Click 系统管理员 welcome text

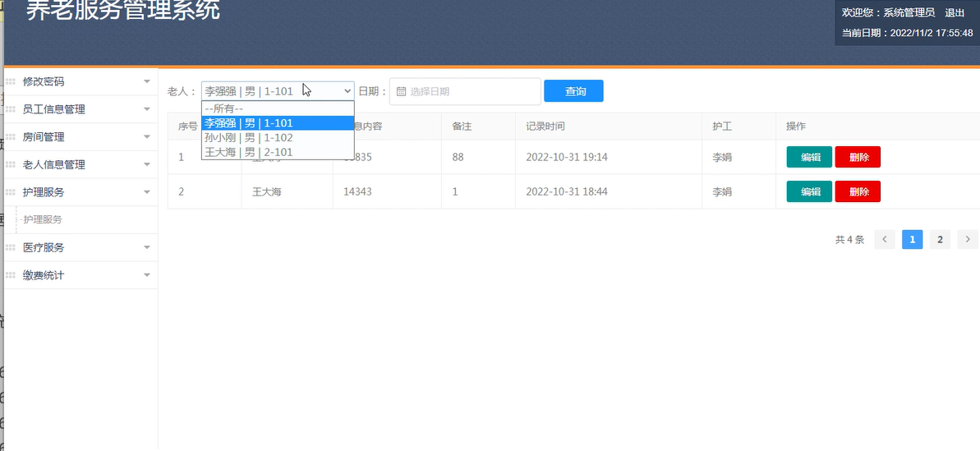pos(909,12)
